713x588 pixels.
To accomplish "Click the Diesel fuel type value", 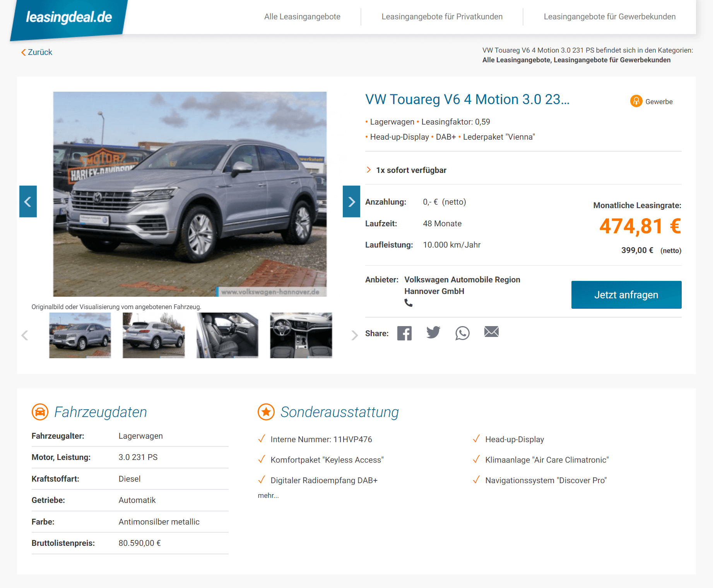I will tap(130, 479).
